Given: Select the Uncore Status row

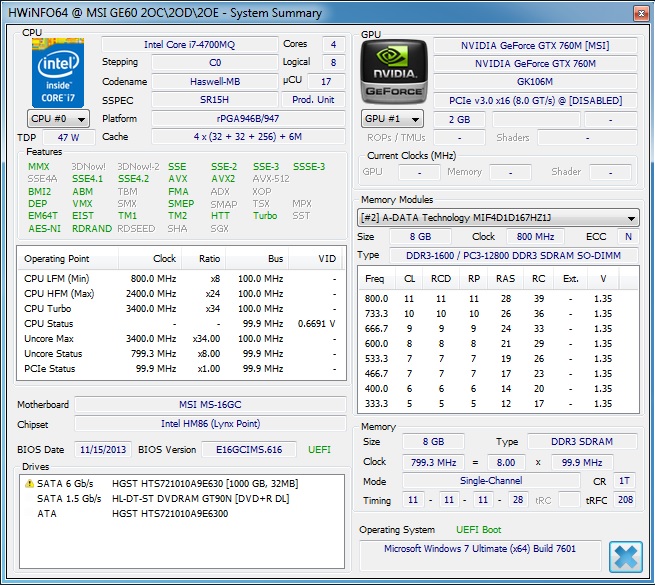Looking at the screenshot, I should click(181, 354).
